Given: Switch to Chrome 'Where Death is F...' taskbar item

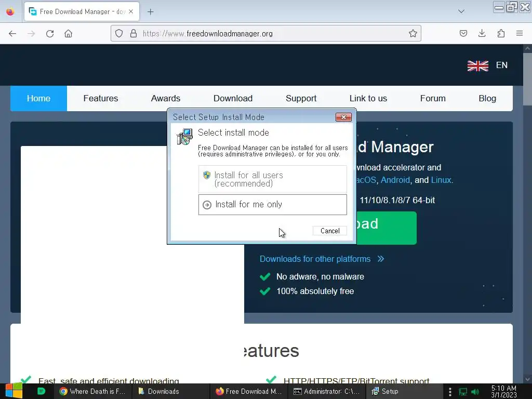Looking at the screenshot, I should coord(92,391).
